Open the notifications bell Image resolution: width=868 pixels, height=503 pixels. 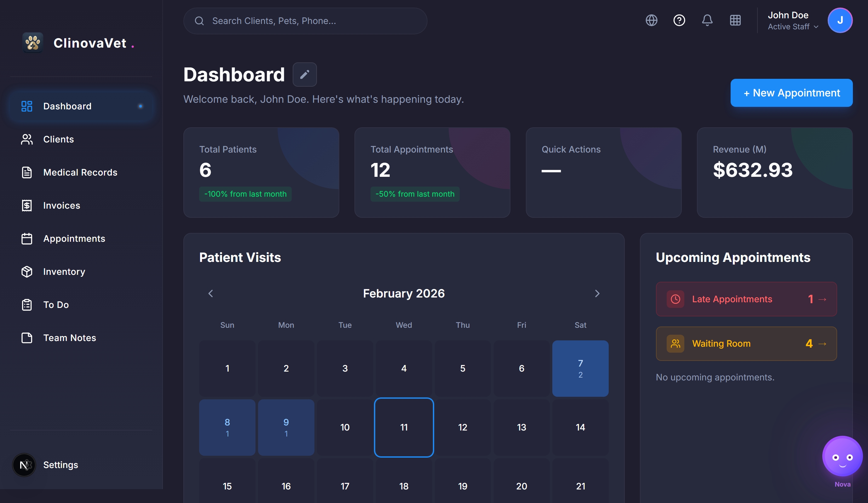(x=707, y=20)
